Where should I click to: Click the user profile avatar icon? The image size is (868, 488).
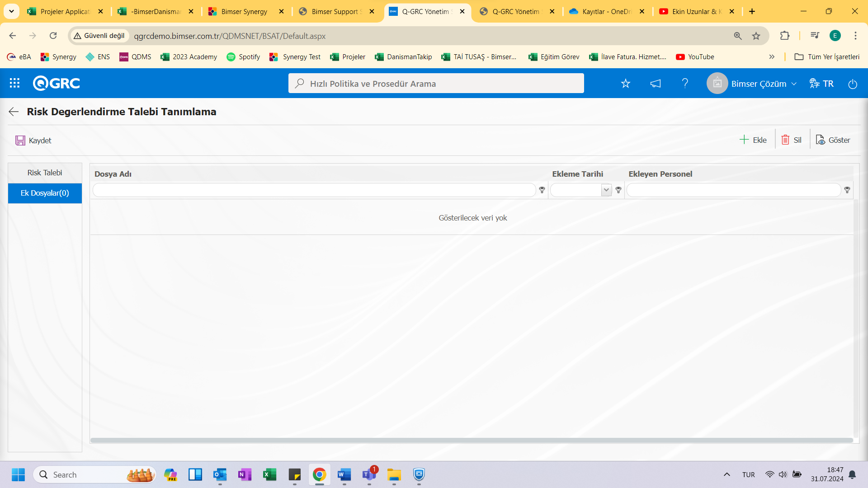[718, 84]
